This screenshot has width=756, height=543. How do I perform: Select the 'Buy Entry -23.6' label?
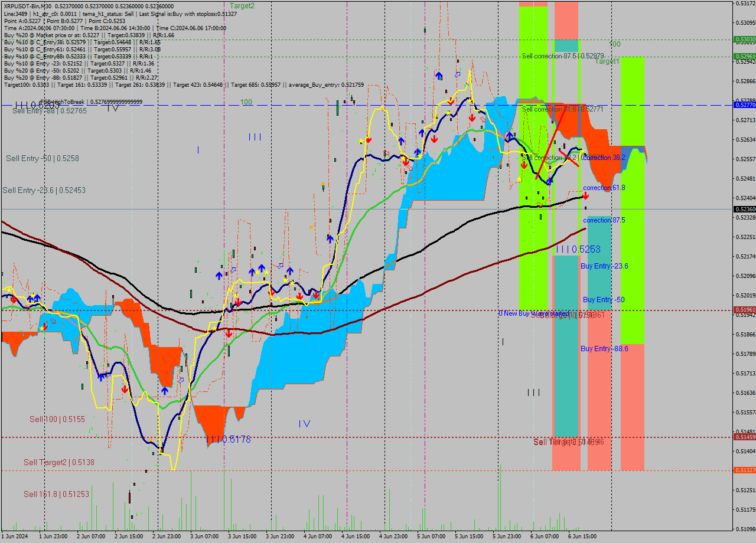(x=604, y=266)
